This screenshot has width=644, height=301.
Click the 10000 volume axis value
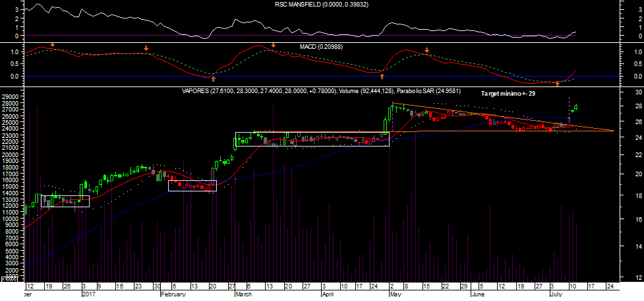[9, 218]
